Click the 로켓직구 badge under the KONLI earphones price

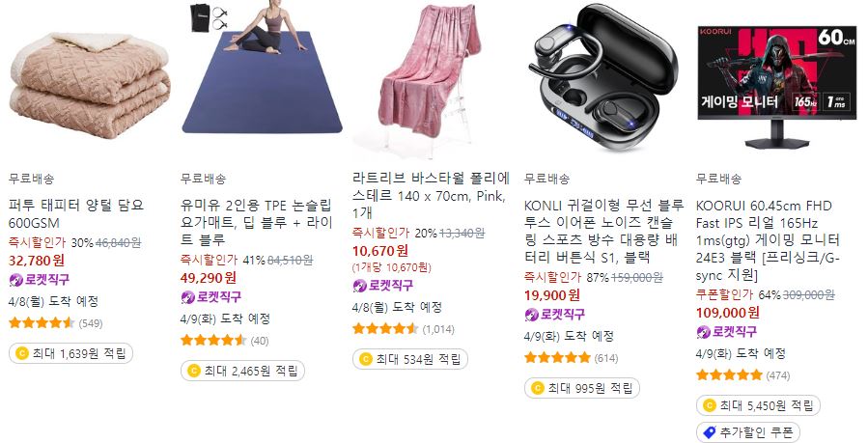click(554, 314)
